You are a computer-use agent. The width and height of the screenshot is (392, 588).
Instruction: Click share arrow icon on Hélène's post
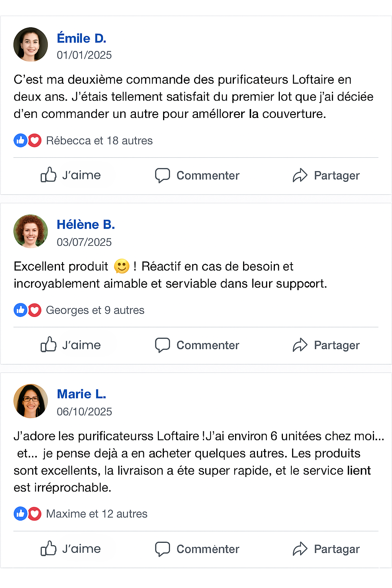[x=300, y=345]
